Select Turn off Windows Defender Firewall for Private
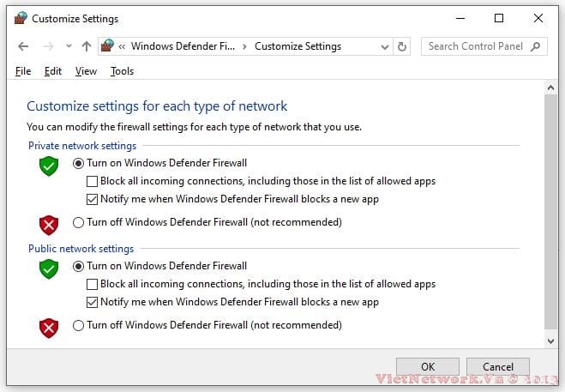Screen dimensions: 565x392 79,222
